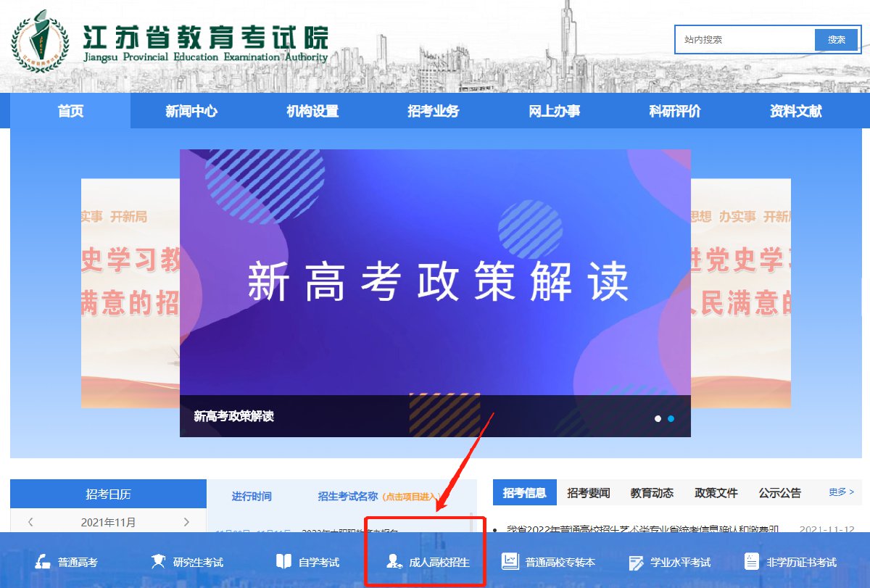Open the 网上办事 navigation menu
The height and width of the screenshot is (588, 870).
tap(554, 111)
